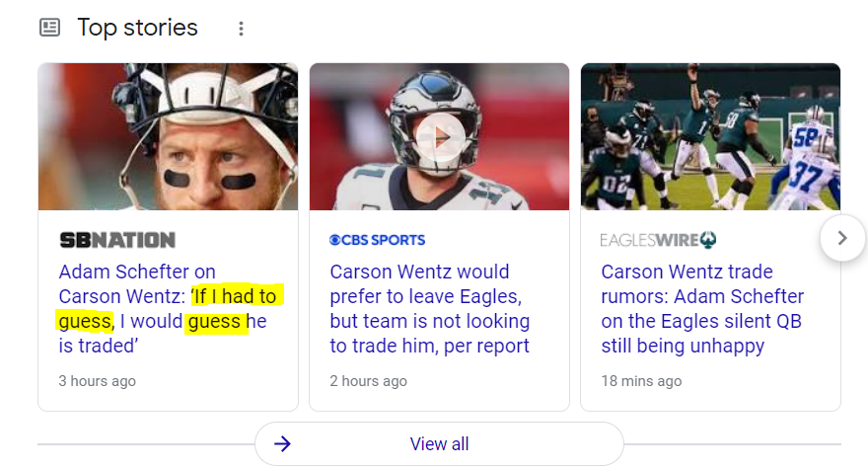Click the Top stories heading
The width and height of the screenshot is (868, 469).
(137, 28)
